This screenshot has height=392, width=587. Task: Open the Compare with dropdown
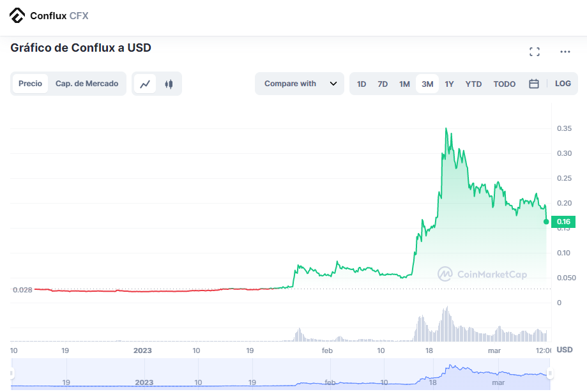(300, 84)
